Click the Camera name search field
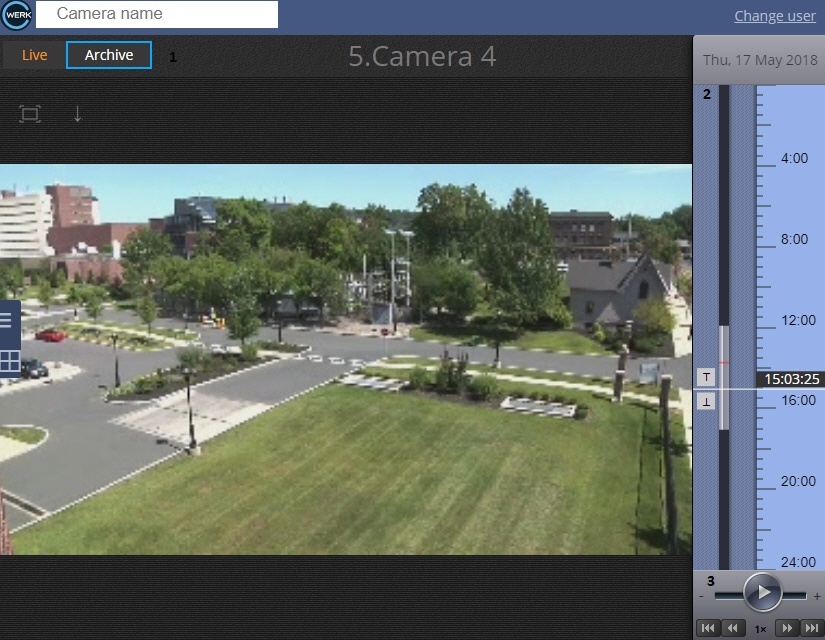This screenshot has height=640, width=825. [157, 15]
